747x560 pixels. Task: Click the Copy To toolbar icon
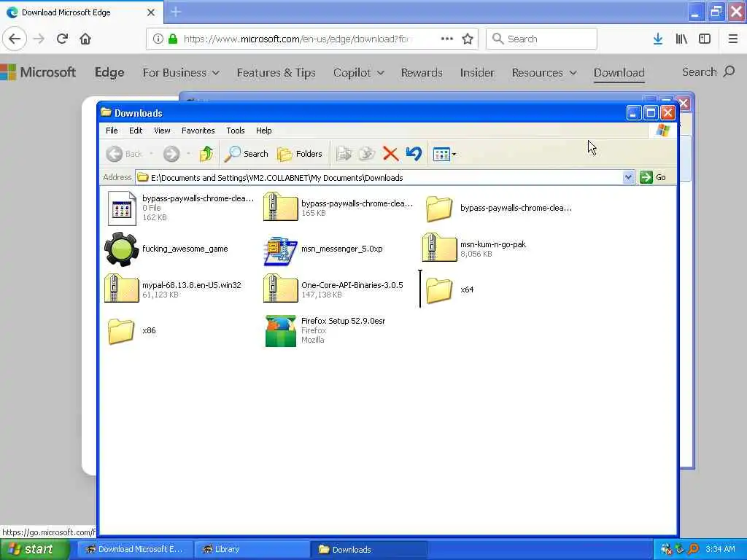(367, 153)
